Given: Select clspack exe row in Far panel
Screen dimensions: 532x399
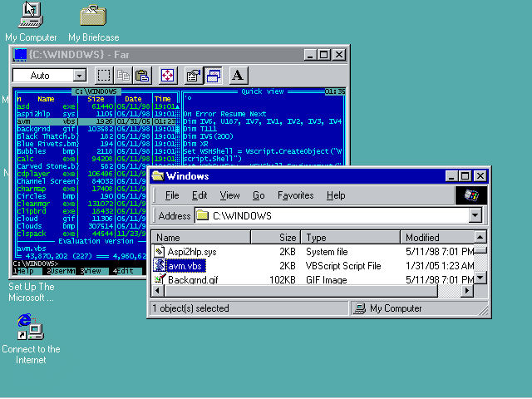Looking at the screenshot, I should 81,233.
